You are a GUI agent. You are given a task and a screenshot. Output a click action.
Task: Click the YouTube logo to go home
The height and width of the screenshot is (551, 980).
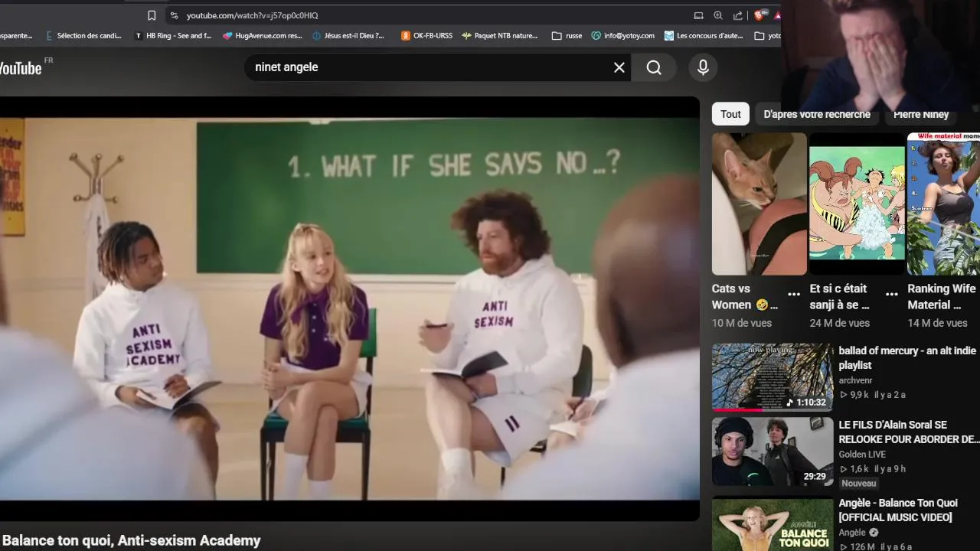click(21, 67)
